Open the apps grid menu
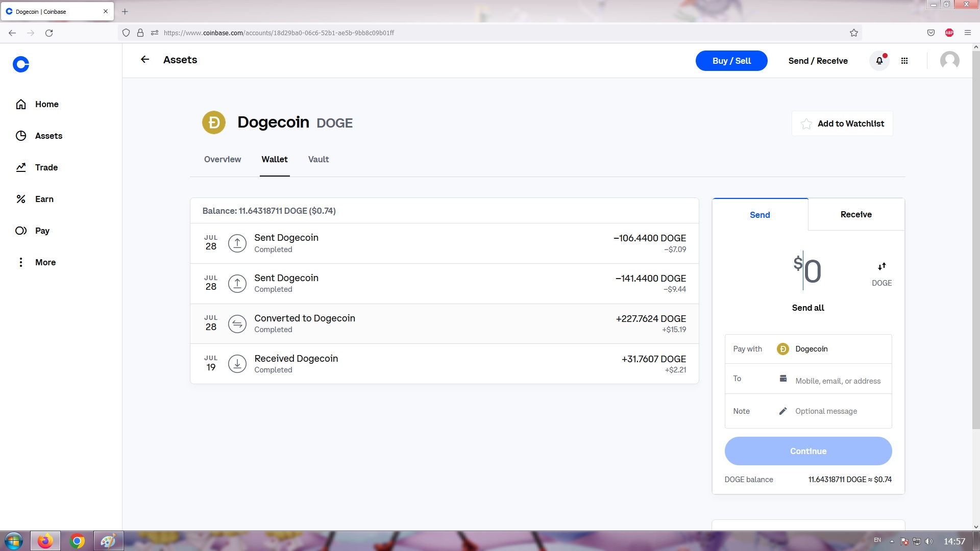 pos(904,61)
